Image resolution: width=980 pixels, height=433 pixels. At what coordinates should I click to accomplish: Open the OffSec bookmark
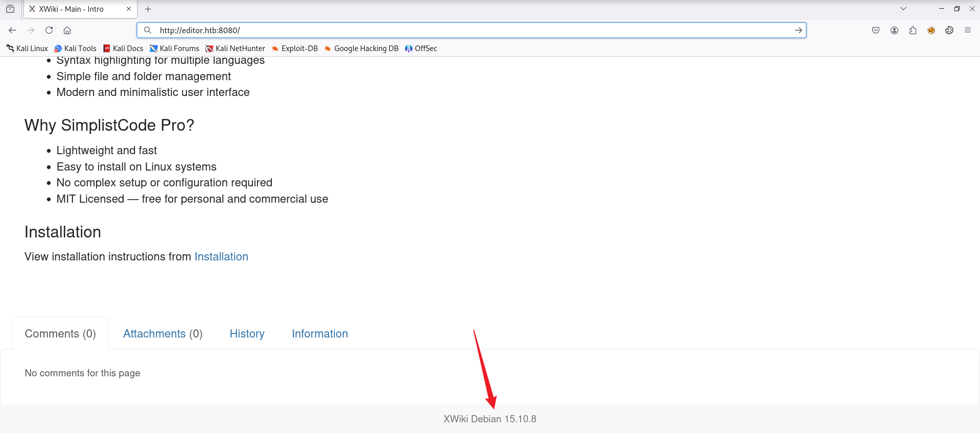click(421, 49)
